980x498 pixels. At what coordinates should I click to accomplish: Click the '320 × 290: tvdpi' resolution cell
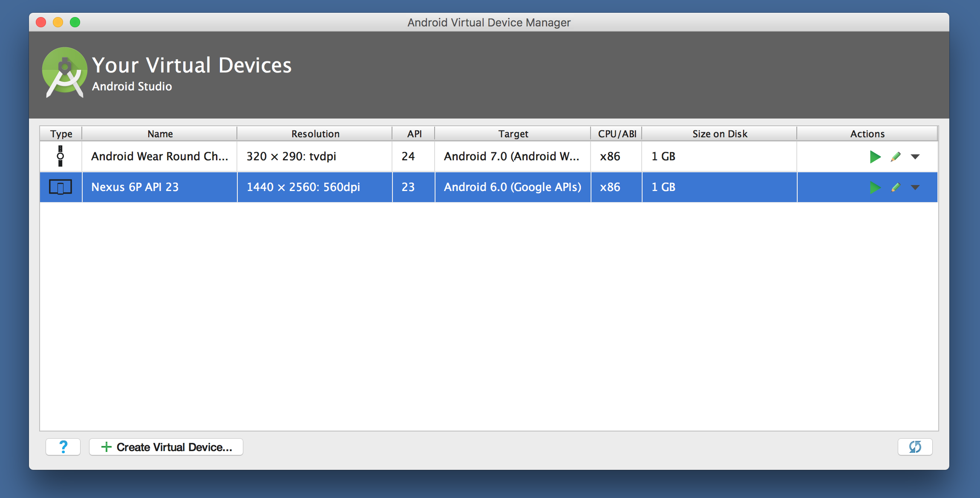click(x=315, y=156)
